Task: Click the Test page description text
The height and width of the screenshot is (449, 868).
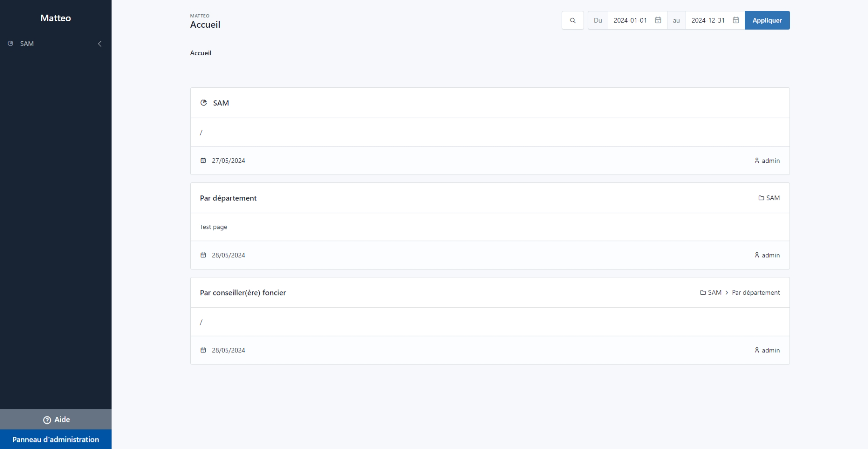Action: pos(214,227)
